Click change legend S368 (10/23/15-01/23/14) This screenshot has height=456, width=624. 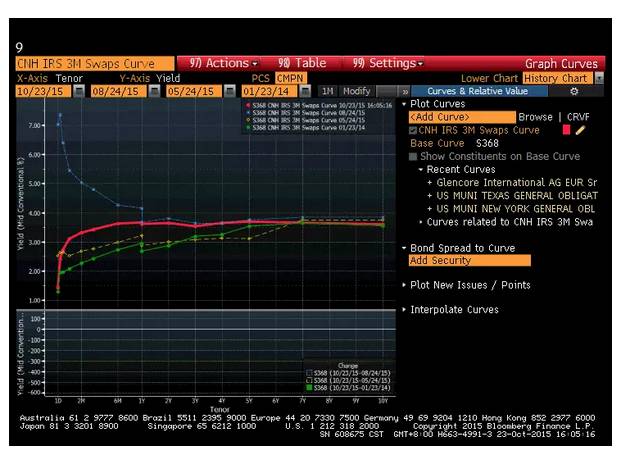pos(348,388)
